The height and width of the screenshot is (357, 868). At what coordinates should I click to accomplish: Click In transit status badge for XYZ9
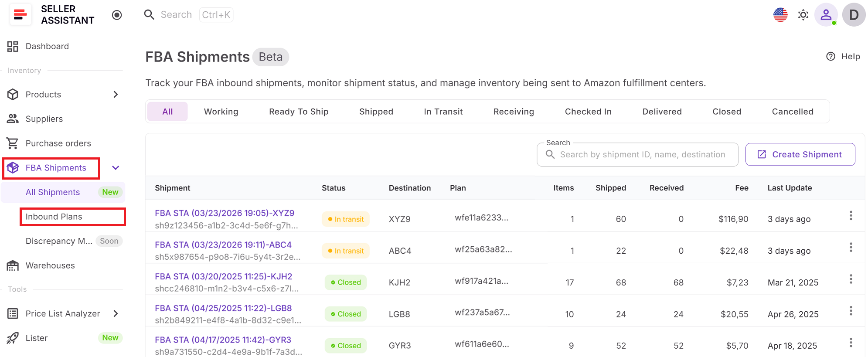[346, 219]
